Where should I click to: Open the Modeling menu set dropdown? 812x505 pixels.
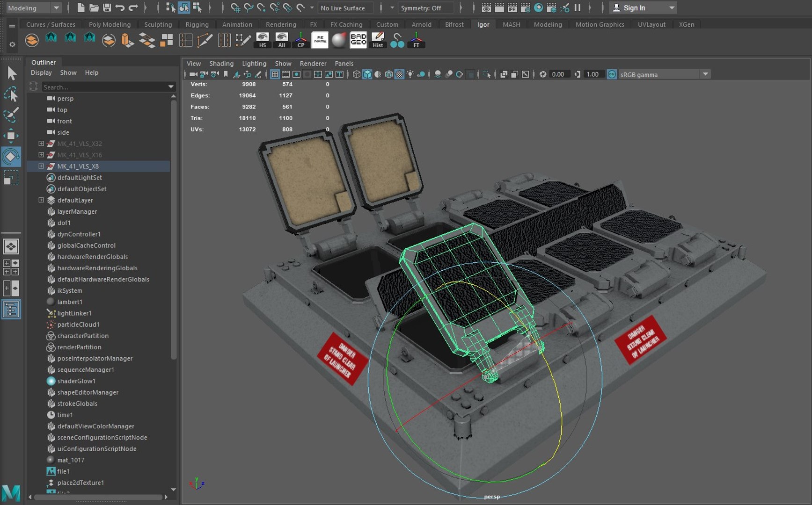34,8
